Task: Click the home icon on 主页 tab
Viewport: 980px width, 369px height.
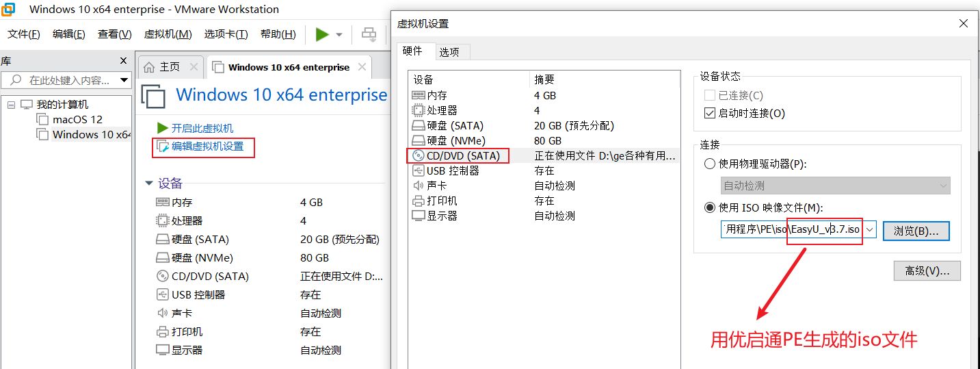Action: (x=149, y=67)
